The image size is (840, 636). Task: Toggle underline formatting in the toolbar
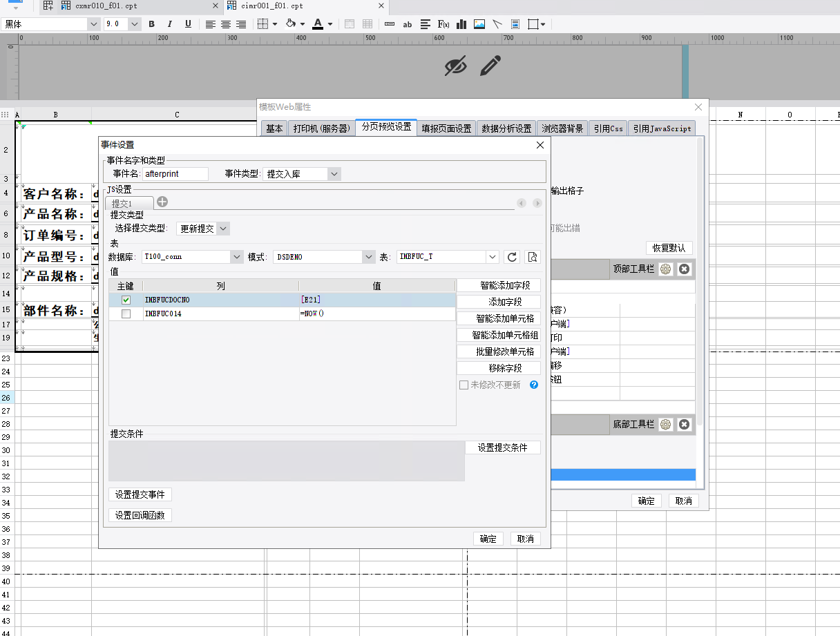(188, 24)
